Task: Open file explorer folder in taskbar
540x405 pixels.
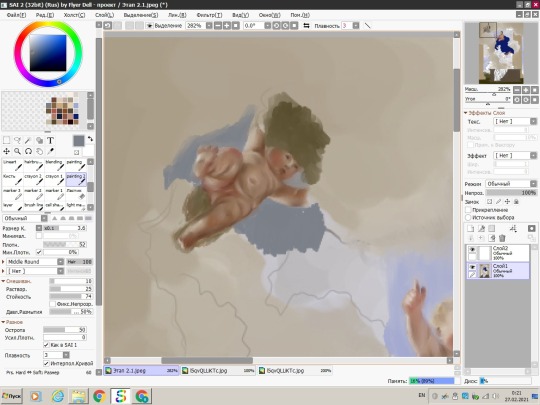Action: 79,396
